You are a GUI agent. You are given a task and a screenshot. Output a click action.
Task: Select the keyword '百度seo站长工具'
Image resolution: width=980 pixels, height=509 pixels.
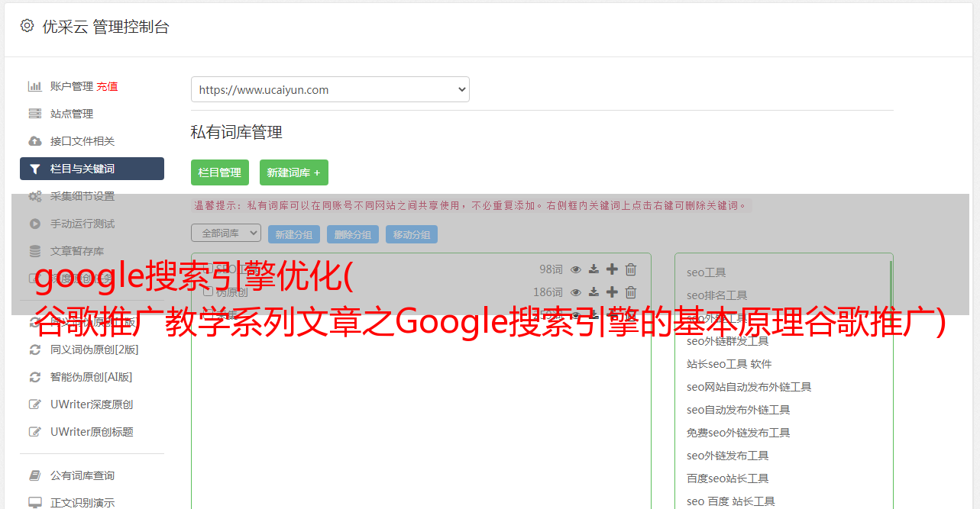[x=728, y=478]
